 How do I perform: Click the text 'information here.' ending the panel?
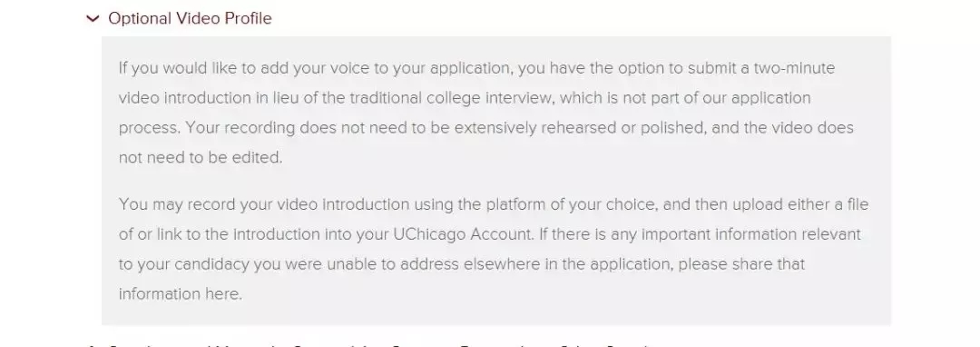click(180, 293)
